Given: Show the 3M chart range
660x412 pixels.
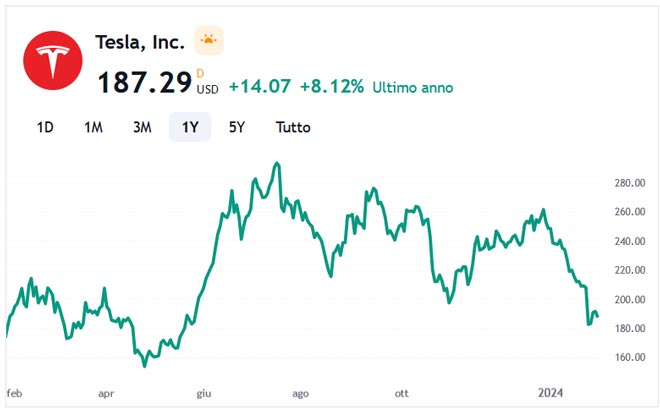Looking at the screenshot, I should [142, 127].
